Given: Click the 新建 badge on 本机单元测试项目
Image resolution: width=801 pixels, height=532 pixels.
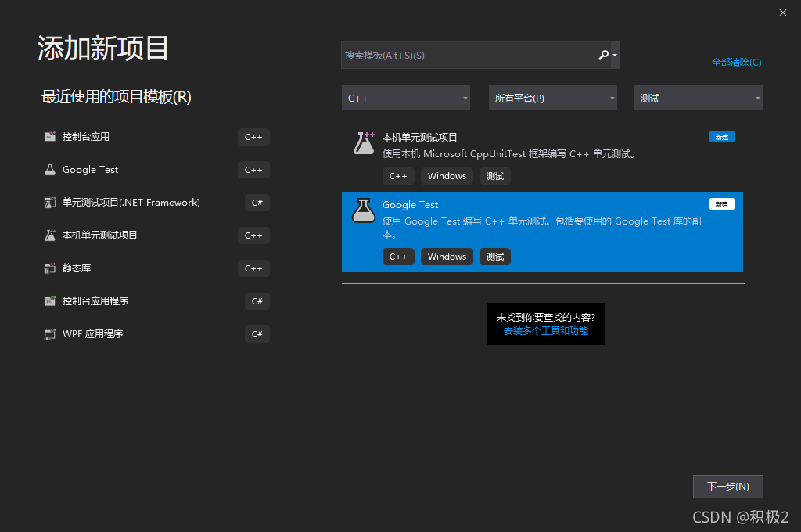Looking at the screenshot, I should [x=722, y=137].
